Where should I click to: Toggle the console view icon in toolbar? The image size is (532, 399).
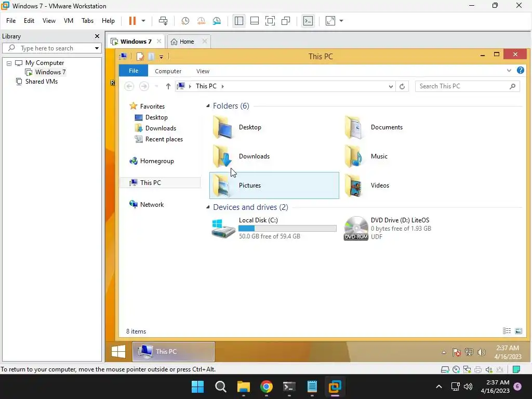point(308,21)
